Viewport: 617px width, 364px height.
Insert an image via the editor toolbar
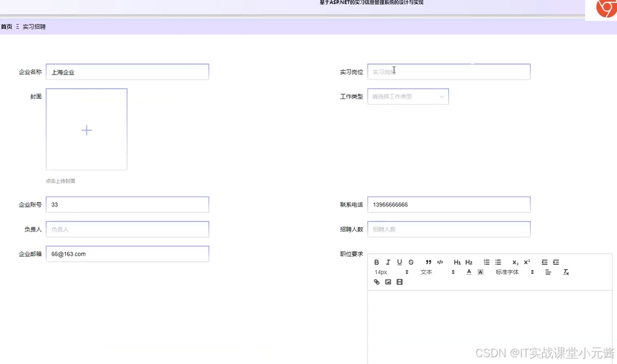(x=388, y=281)
